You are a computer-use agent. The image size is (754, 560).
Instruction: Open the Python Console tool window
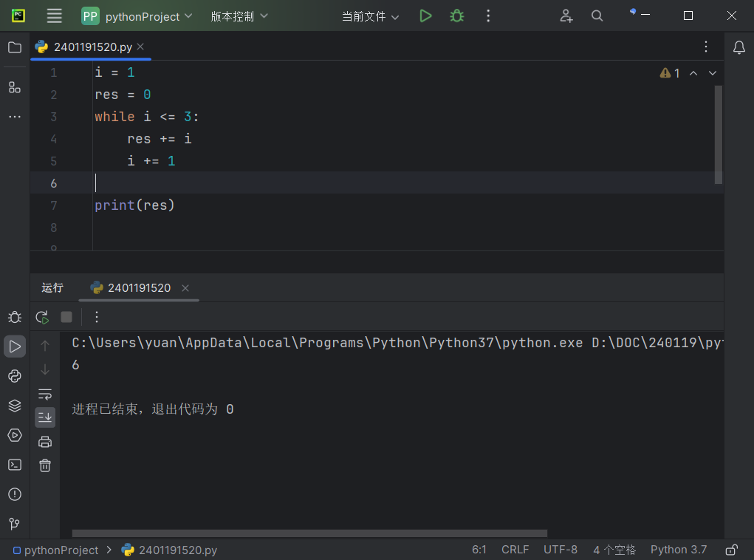15,376
